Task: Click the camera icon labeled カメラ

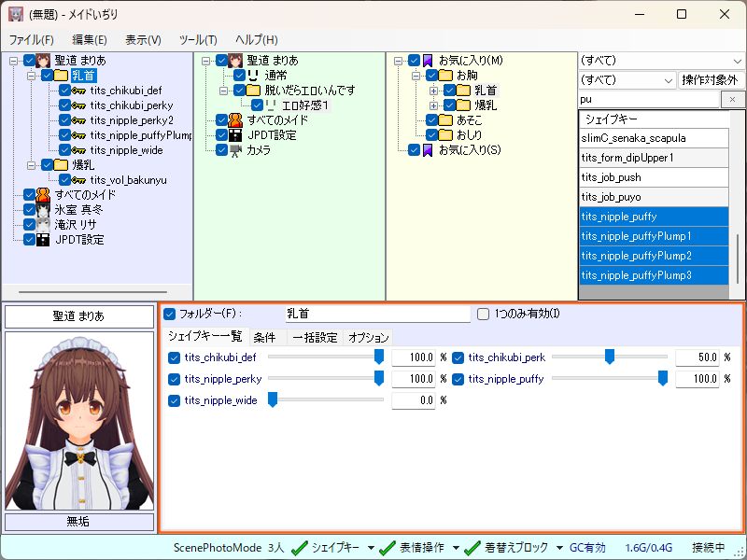Action: (236, 149)
